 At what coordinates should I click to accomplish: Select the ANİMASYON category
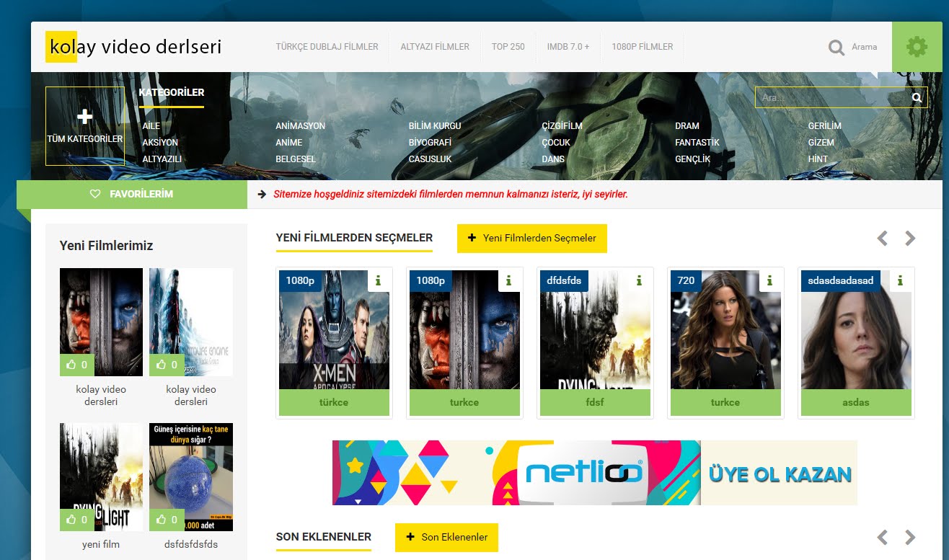pyautogui.click(x=301, y=126)
